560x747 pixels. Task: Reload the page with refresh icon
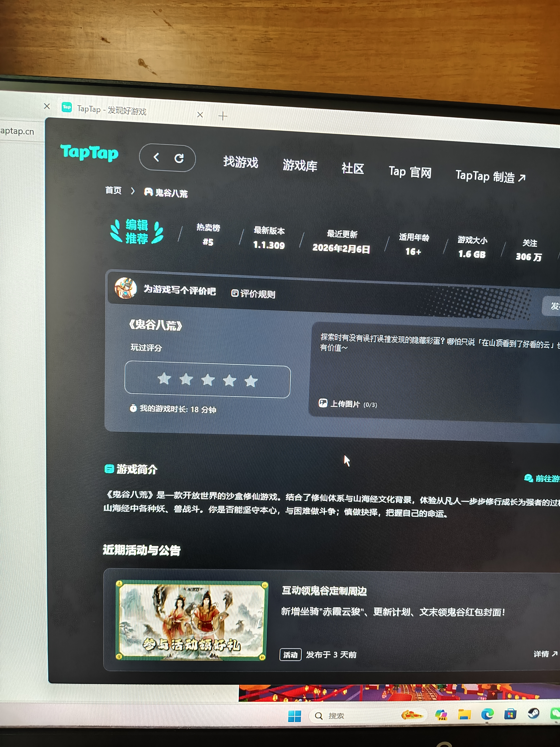point(179,158)
